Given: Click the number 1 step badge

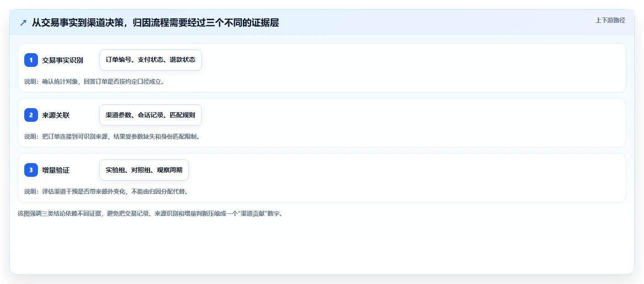Looking at the screenshot, I should pos(31,60).
